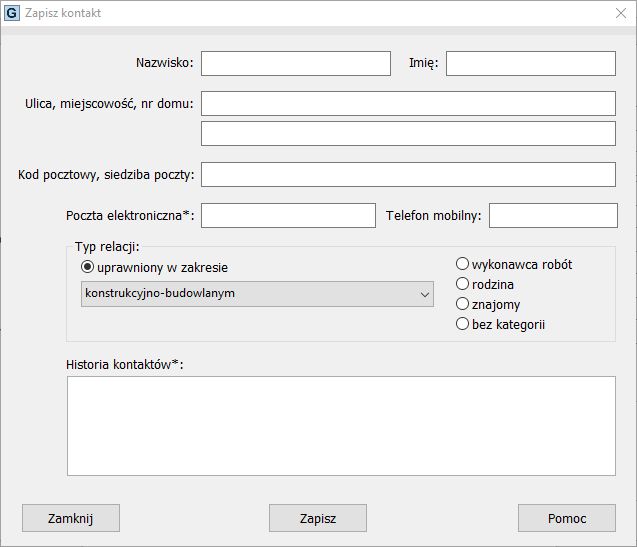The image size is (637, 547).
Task: Click first Ulica, miejscowość address line field
Action: pos(408,103)
